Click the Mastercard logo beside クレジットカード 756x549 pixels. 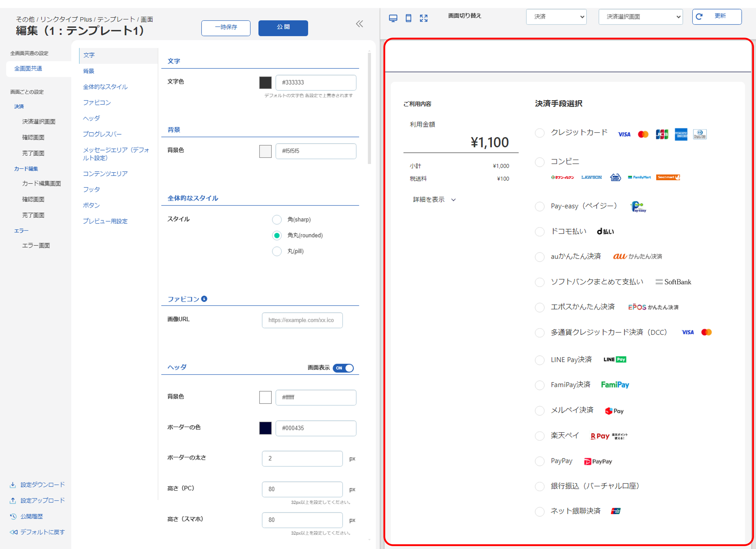point(643,134)
